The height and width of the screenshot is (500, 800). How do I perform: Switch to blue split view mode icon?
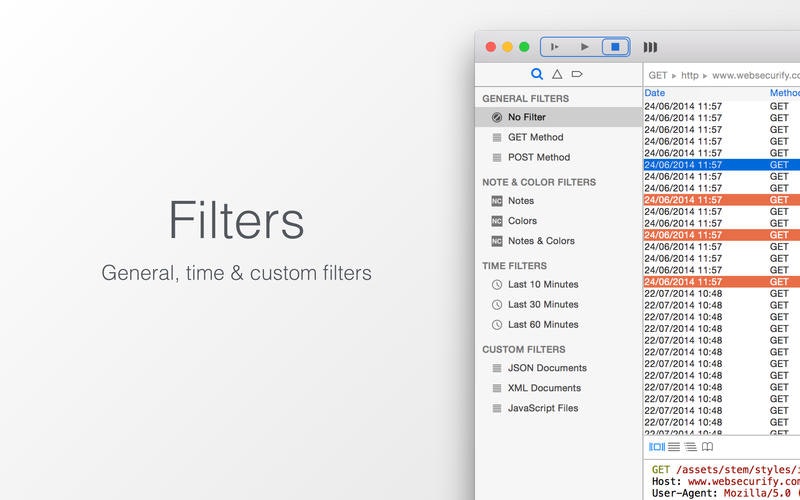657,447
